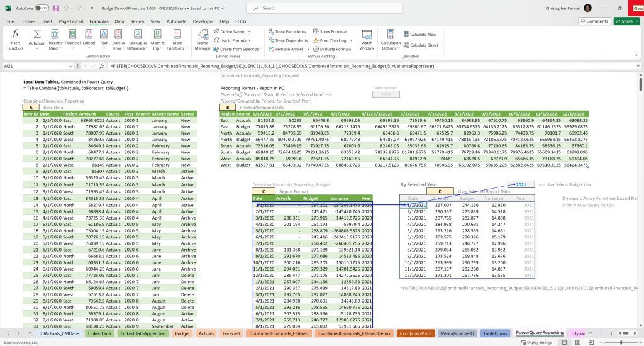Image resolution: width=644 pixels, height=346 pixels.
Task: Adjust the zoom slider in status bar
Action: click(x=621, y=342)
